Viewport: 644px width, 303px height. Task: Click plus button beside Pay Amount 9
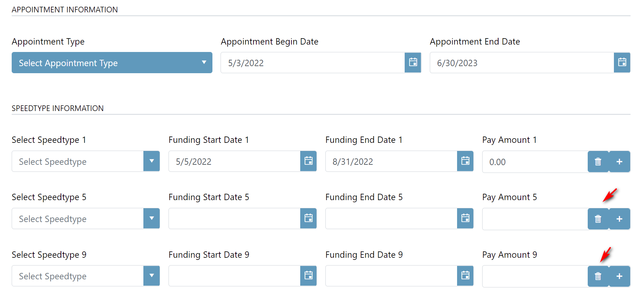(620, 276)
